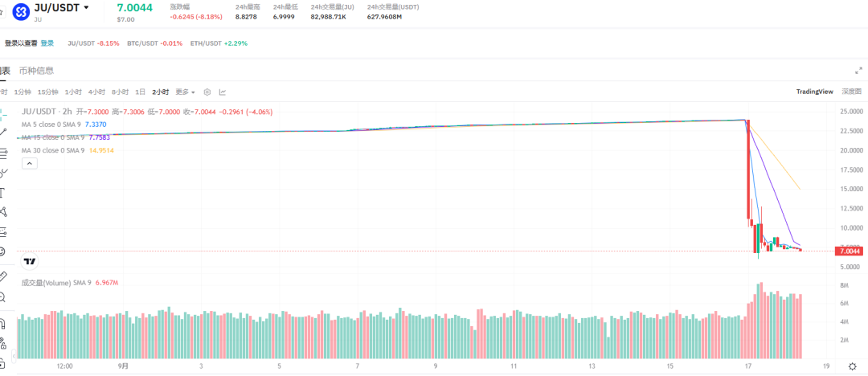Collapse the indicator legend with the chevron
This screenshot has height=376, width=868.
point(28,163)
